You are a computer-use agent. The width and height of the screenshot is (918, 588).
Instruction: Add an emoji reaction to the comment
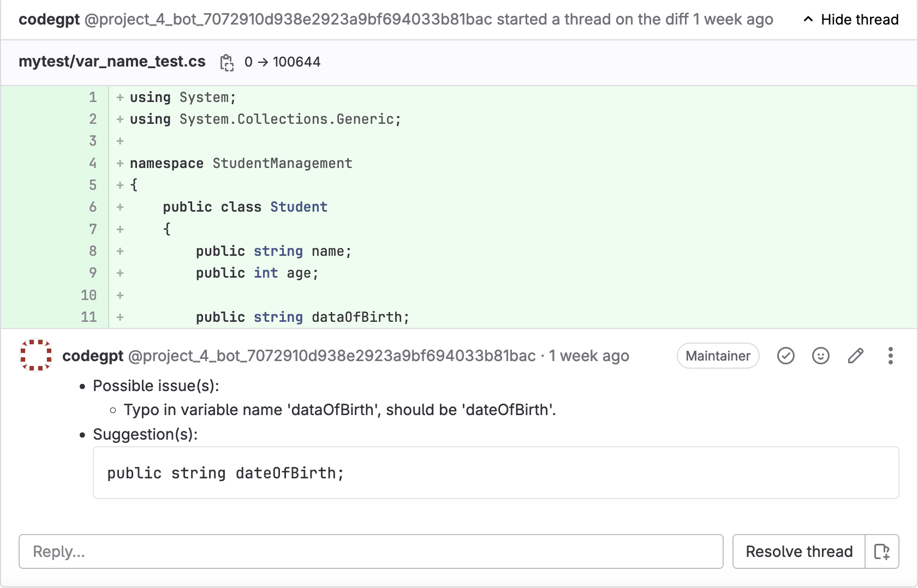coord(820,356)
